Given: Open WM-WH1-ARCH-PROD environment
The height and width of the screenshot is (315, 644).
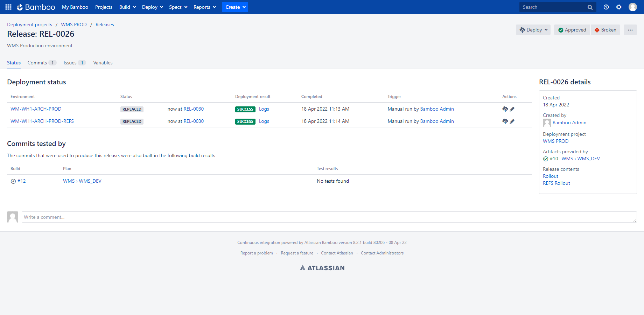Looking at the screenshot, I should 36,109.
